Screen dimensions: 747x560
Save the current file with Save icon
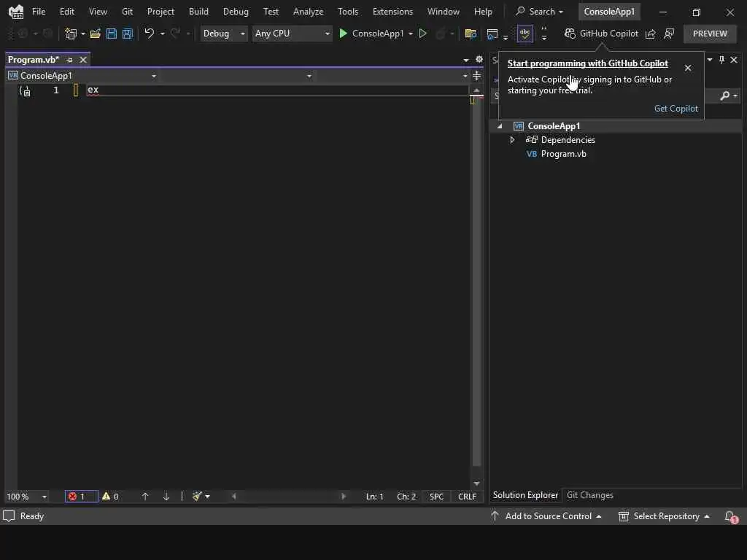point(112,34)
